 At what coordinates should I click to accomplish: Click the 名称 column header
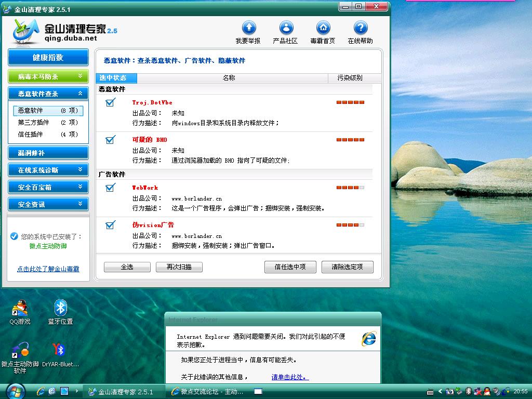pyautogui.click(x=232, y=78)
